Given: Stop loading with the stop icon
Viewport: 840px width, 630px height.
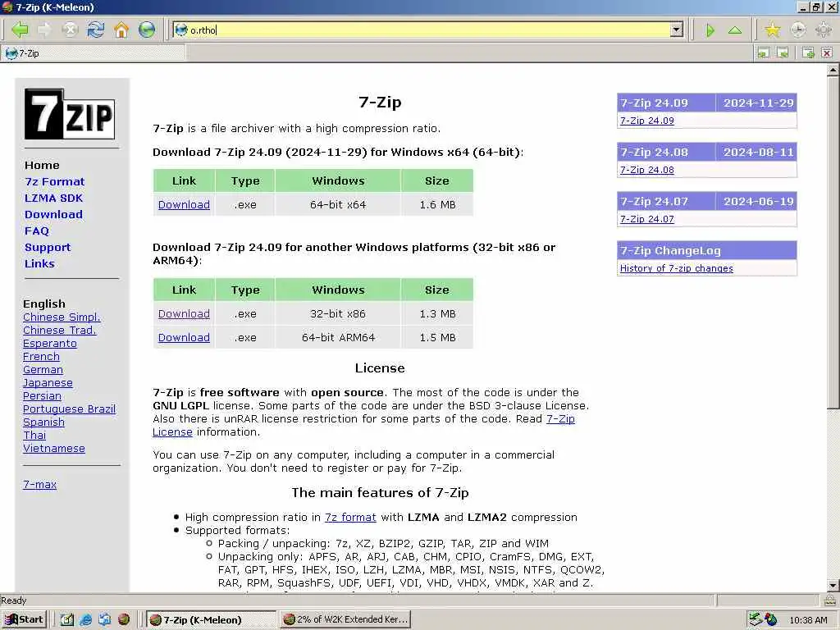Looking at the screenshot, I should (x=71, y=30).
